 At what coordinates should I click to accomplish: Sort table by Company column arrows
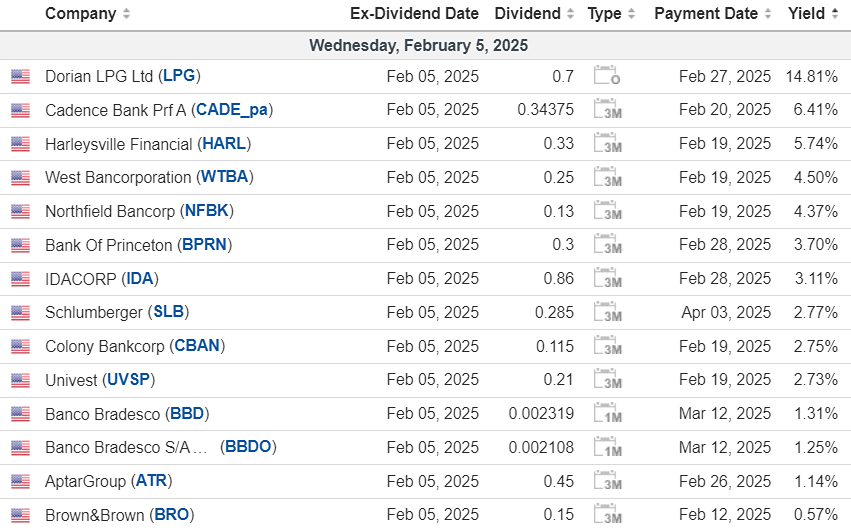(x=125, y=14)
